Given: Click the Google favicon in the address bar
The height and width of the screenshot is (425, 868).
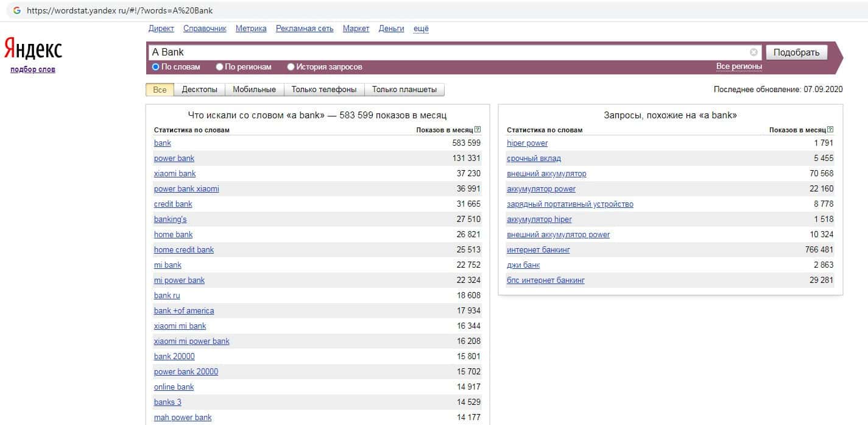Looking at the screenshot, I should (16, 10).
